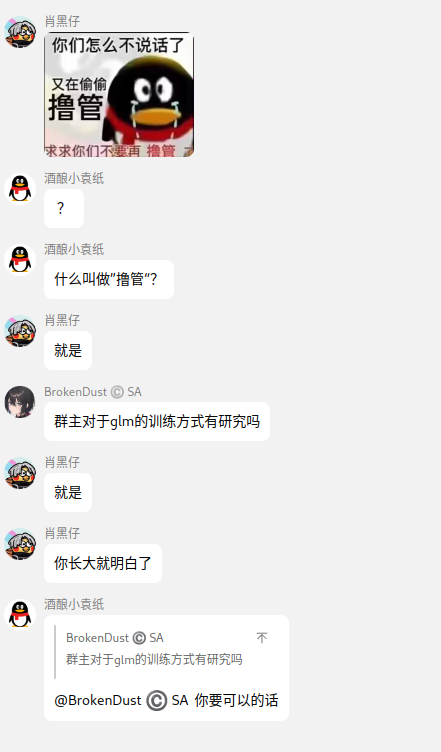Click the circled C badge next to BrokenDust's name
Viewport: 441px width, 752px height.
pyautogui.click(x=117, y=392)
